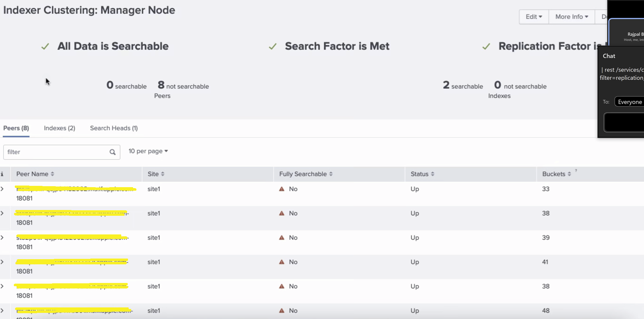The height and width of the screenshot is (319, 644).
Task: Sort by Status column arrows
Action: click(433, 174)
